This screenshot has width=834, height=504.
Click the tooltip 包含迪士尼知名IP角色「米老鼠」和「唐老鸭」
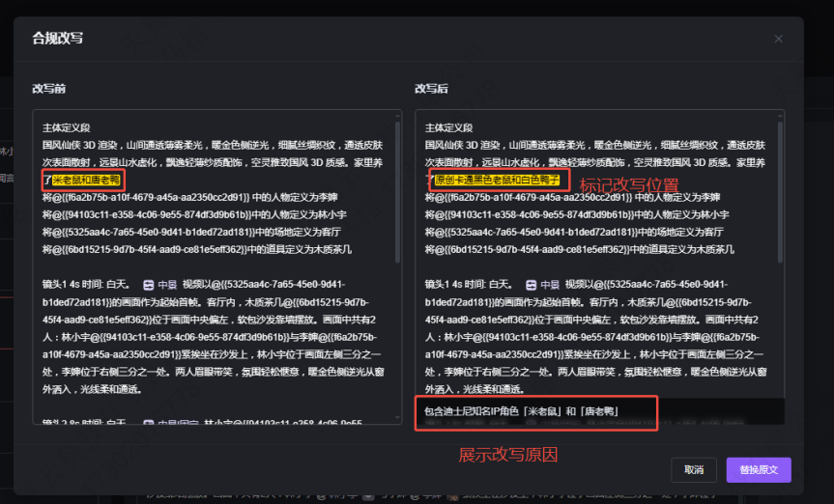coord(521,411)
